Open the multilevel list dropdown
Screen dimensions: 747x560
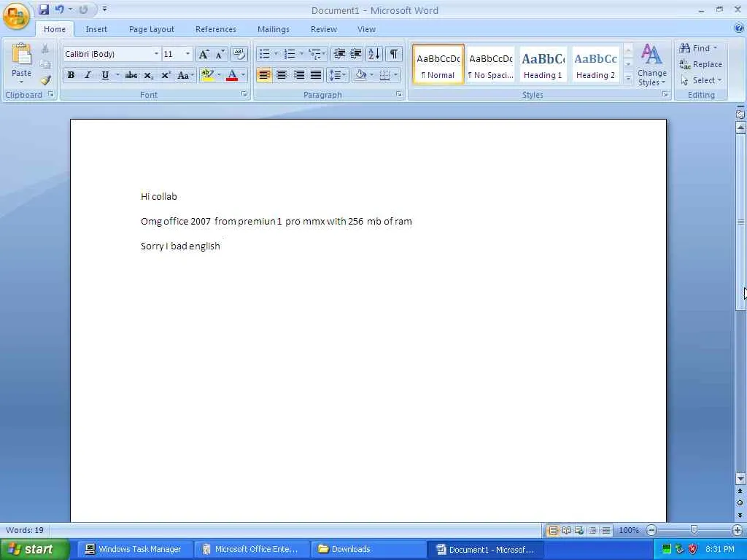coord(317,54)
